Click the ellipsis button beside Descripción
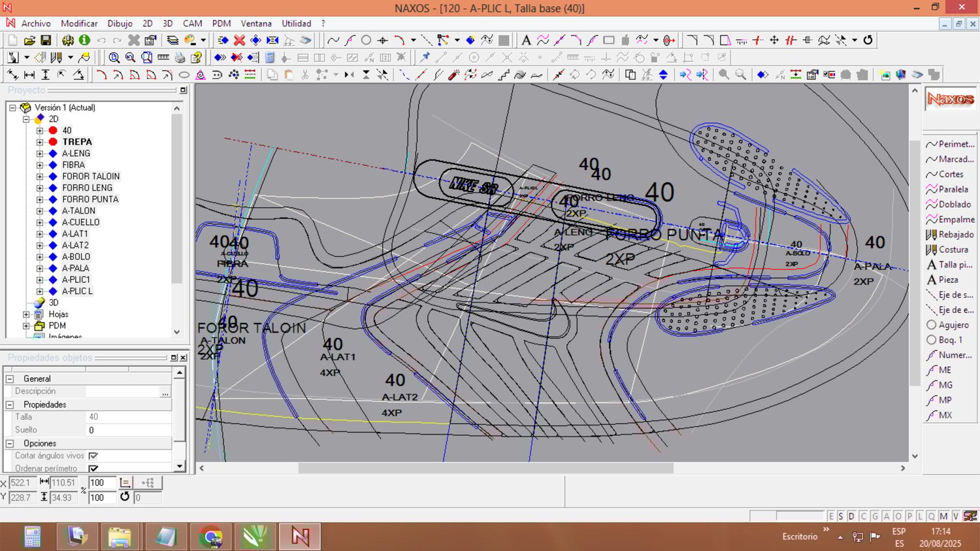The image size is (980, 551). 165,392
